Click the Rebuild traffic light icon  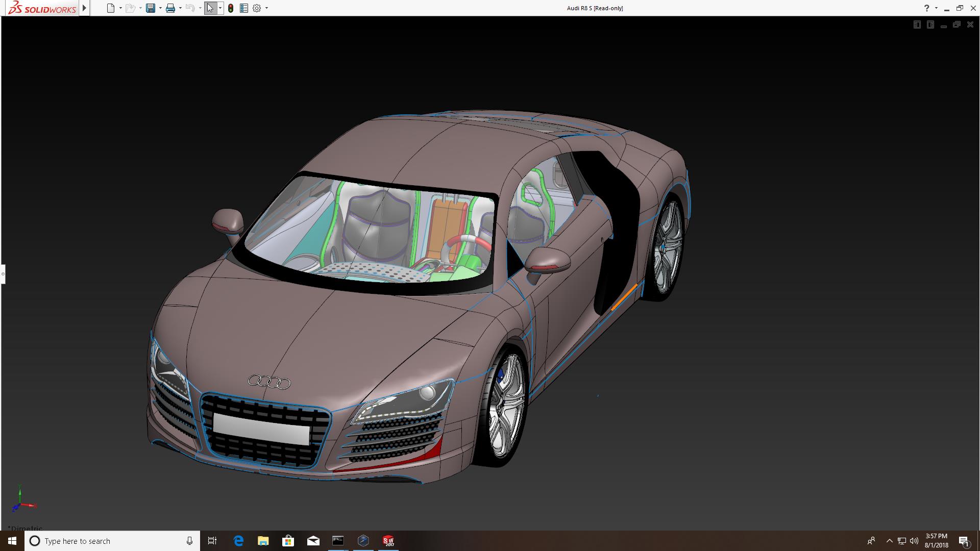pos(231,8)
